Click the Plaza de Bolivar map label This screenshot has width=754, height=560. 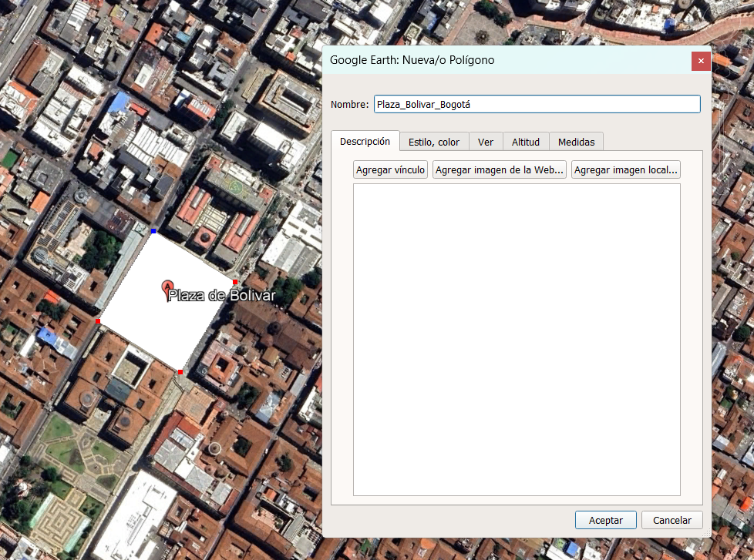point(222,295)
